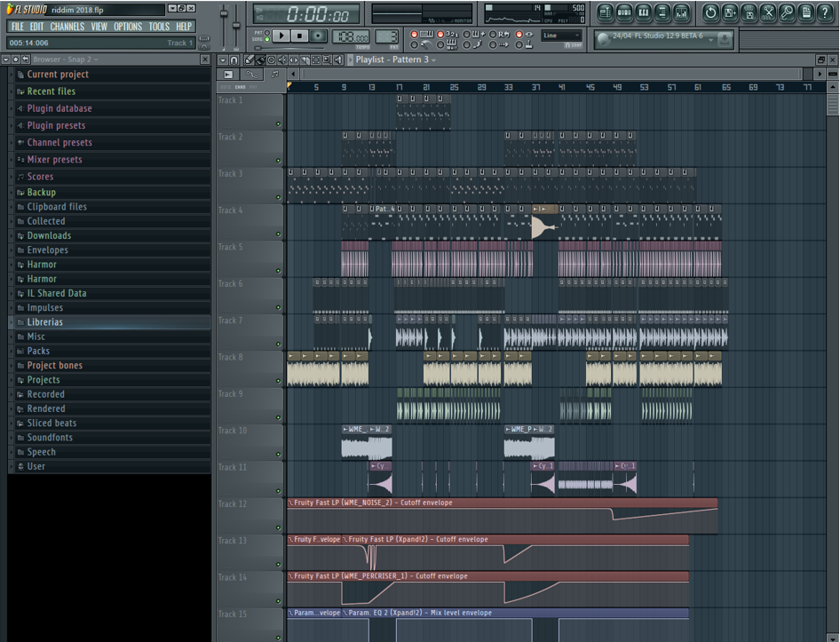The width and height of the screenshot is (840, 642).
Task: Open the VIEW menu
Action: (x=99, y=27)
